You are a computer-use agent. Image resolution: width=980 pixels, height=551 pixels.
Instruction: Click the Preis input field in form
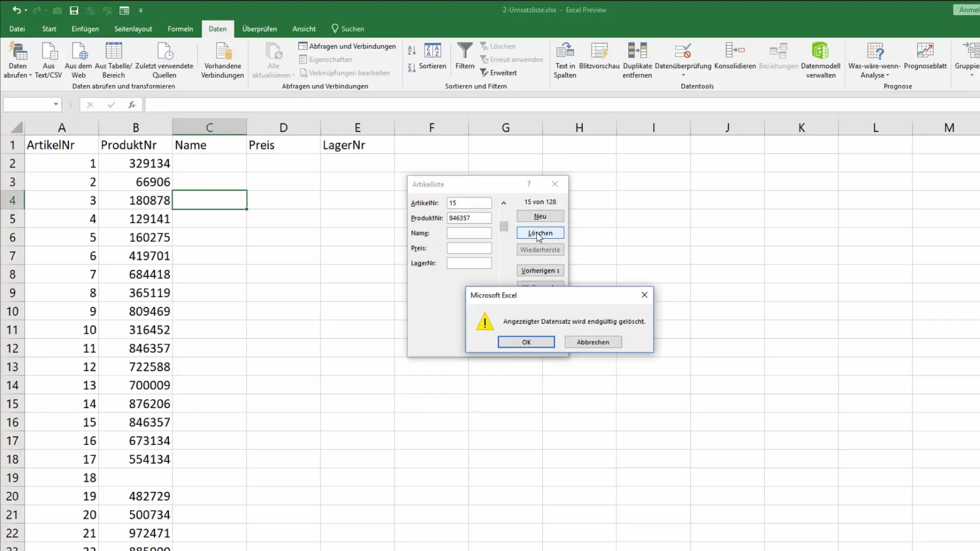tap(469, 248)
